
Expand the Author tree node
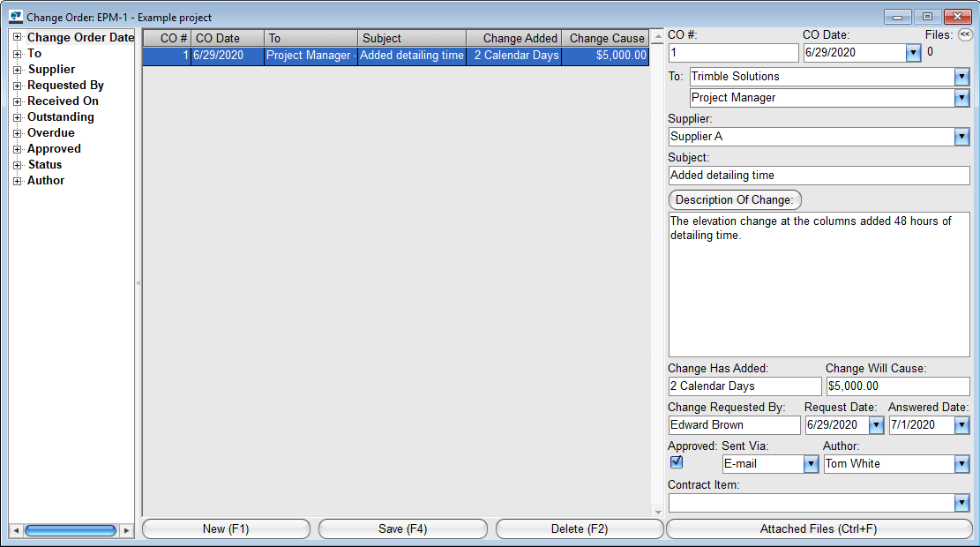click(x=18, y=181)
